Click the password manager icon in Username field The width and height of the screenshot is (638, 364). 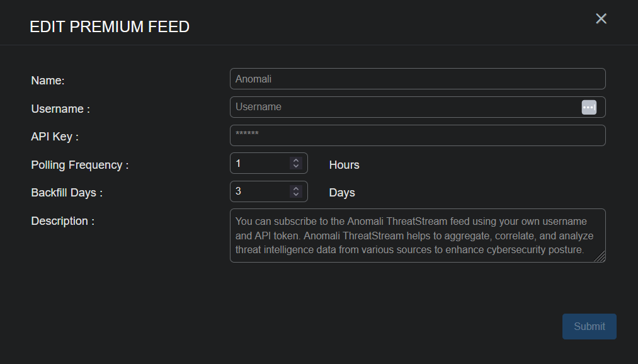589,107
